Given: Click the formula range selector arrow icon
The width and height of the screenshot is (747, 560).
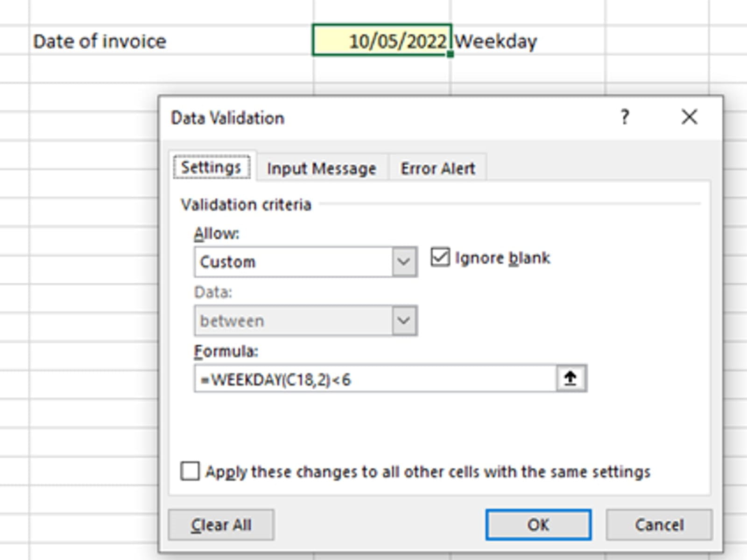Looking at the screenshot, I should (571, 378).
